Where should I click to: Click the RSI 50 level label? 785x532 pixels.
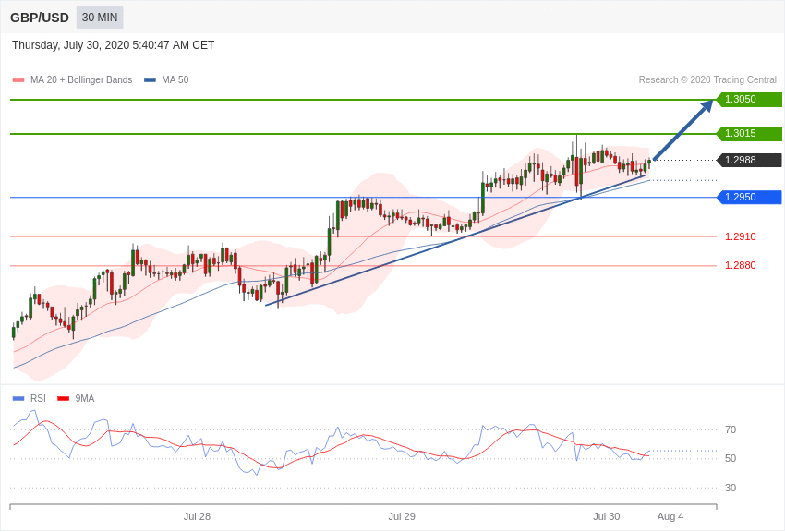coord(731,458)
